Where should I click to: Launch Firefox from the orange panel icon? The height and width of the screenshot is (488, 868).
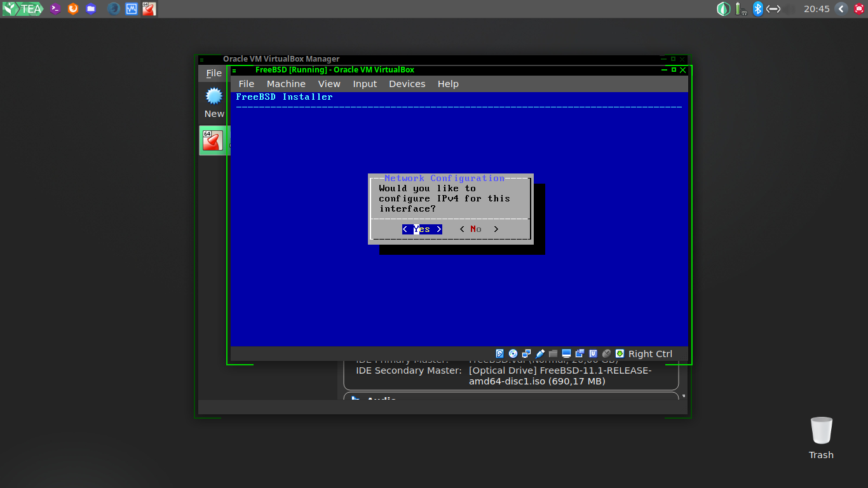click(x=73, y=9)
